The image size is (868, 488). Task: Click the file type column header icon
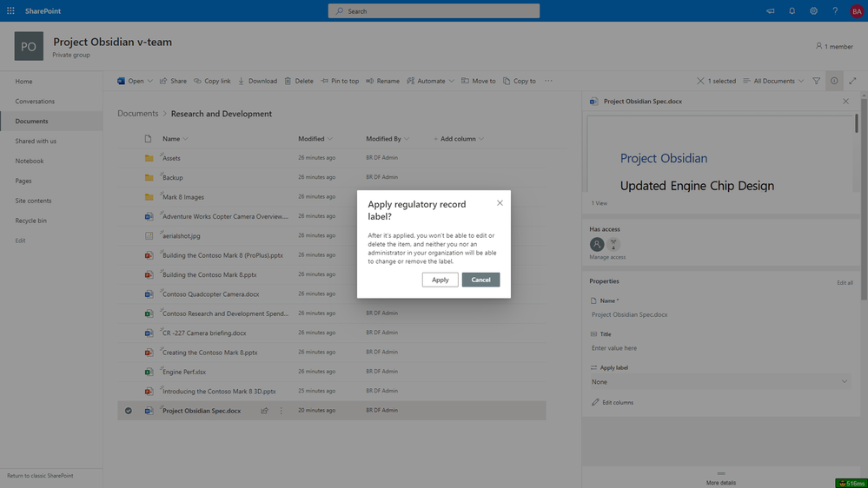pyautogui.click(x=148, y=139)
